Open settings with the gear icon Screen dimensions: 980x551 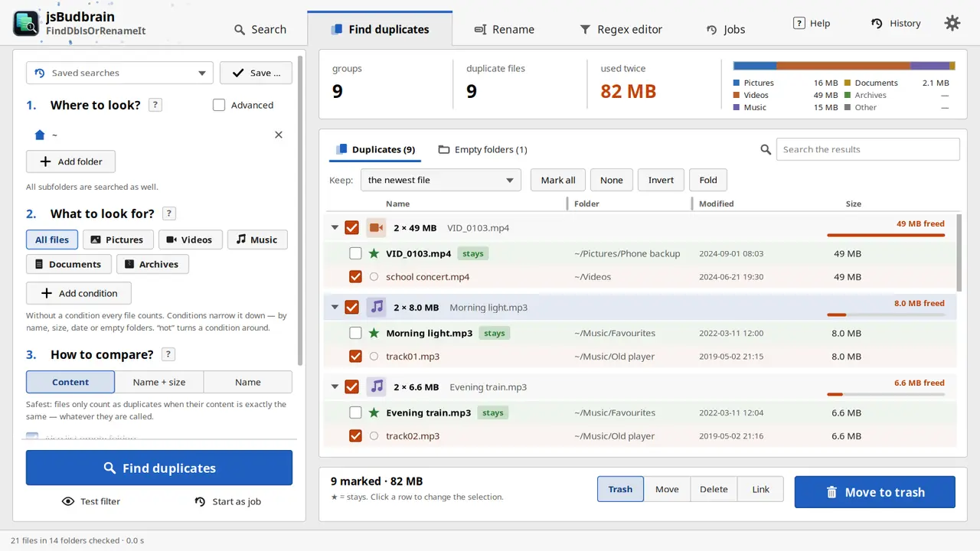[x=952, y=23]
